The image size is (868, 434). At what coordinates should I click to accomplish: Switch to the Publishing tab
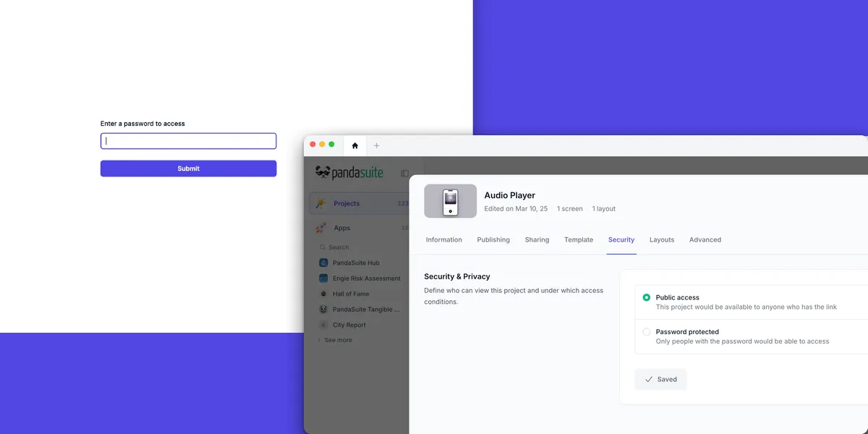493,240
